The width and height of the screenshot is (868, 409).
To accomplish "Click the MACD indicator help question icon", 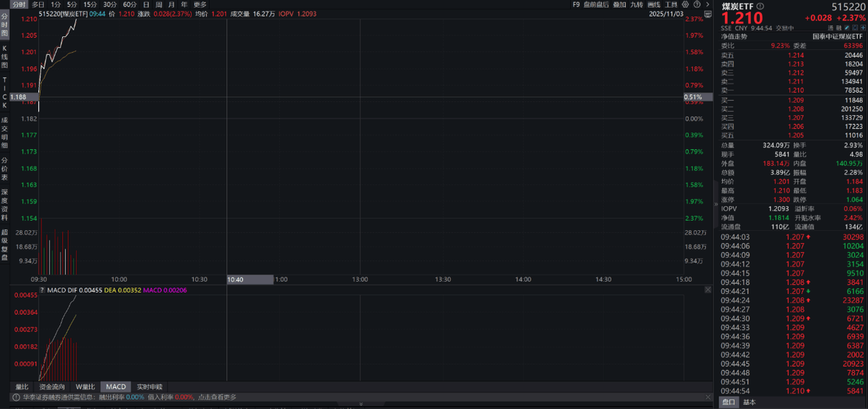I will pyautogui.click(x=41, y=290).
